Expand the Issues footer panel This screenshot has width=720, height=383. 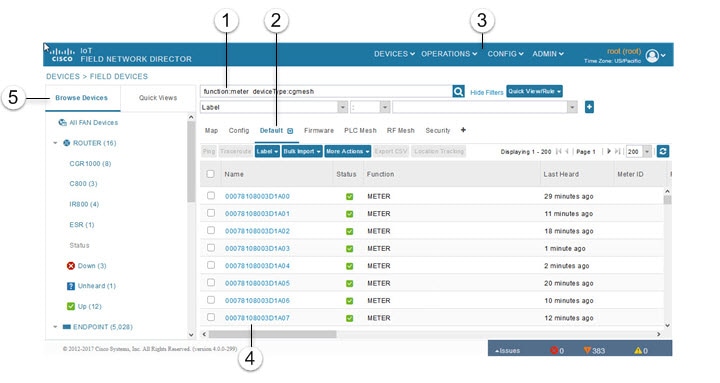pyautogui.click(x=507, y=350)
